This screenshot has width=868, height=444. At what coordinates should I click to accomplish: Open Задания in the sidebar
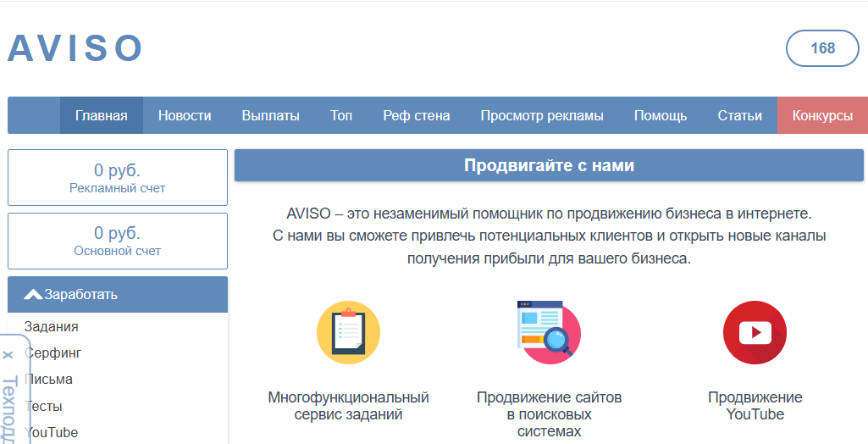coord(52,326)
